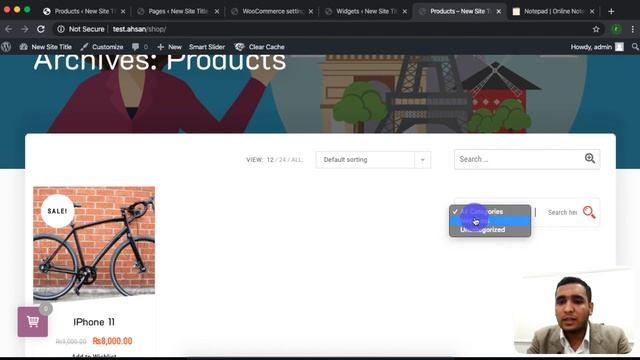Click the IPhone 11 bicycle product image
640x360 pixels.
coord(94,244)
